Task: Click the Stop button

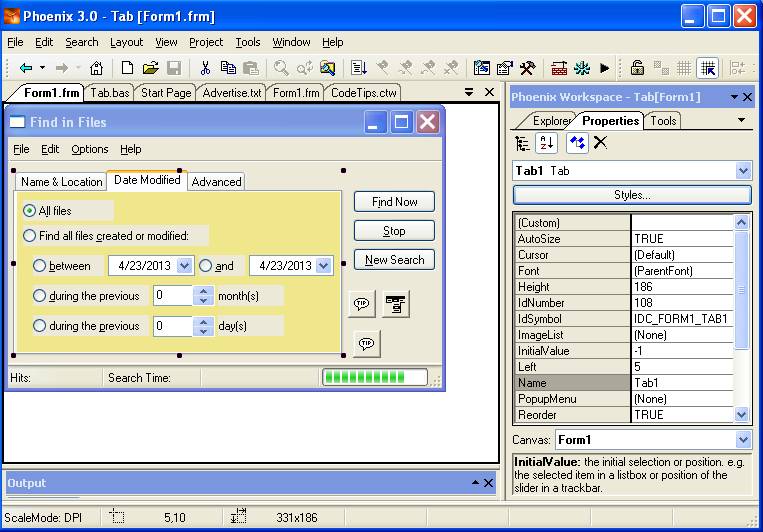Action: (394, 231)
